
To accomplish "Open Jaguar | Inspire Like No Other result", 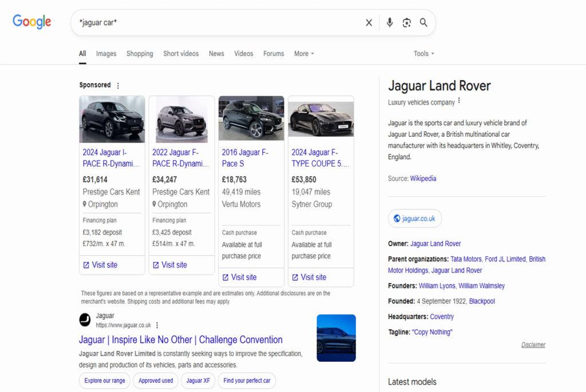I will coord(180,340).
